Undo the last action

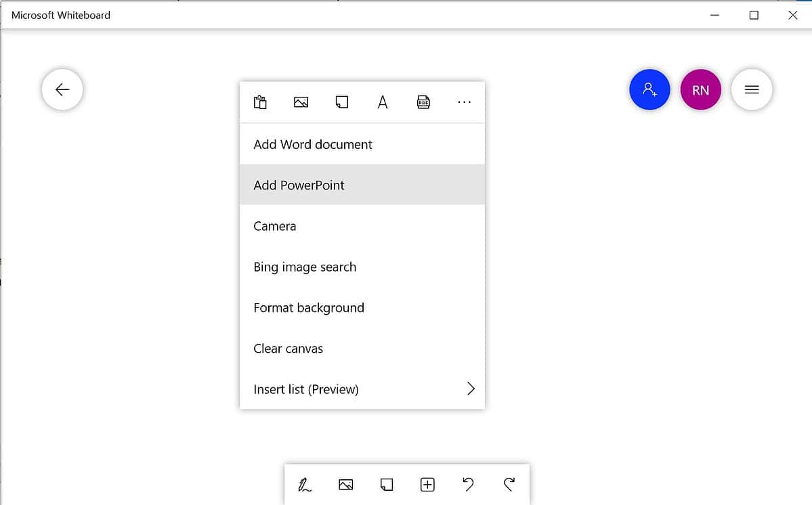(x=467, y=484)
